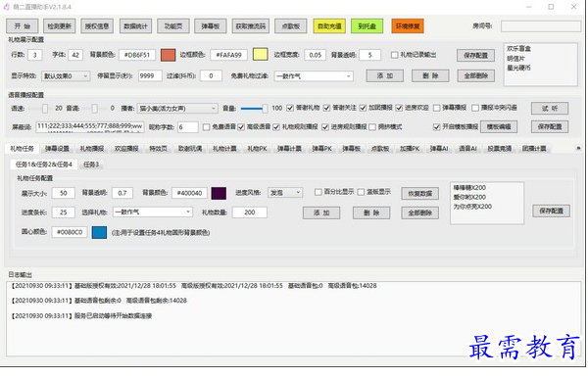Click the #DB6F51 background color swatch
Image resolution: width=588 pixels, height=378 pixels.
click(168, 55)
